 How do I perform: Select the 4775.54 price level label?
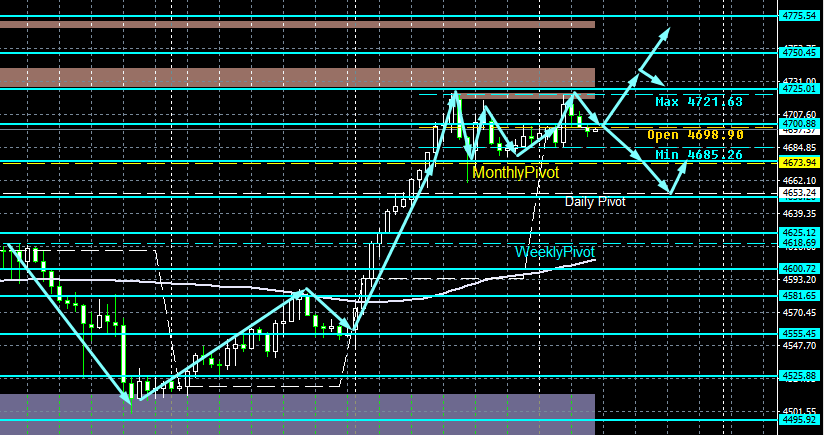(799, 16)
